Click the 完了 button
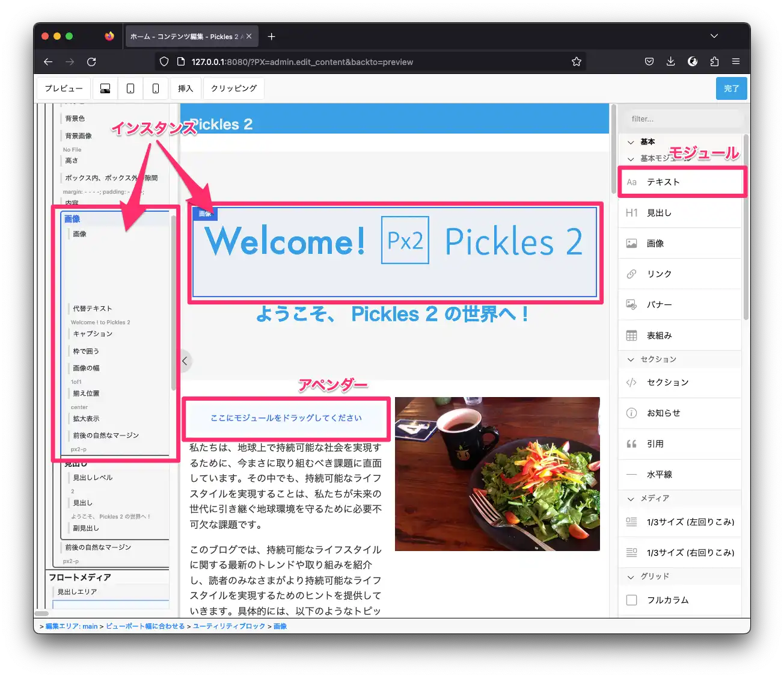 pyautogui.click(x=731, y=88)
